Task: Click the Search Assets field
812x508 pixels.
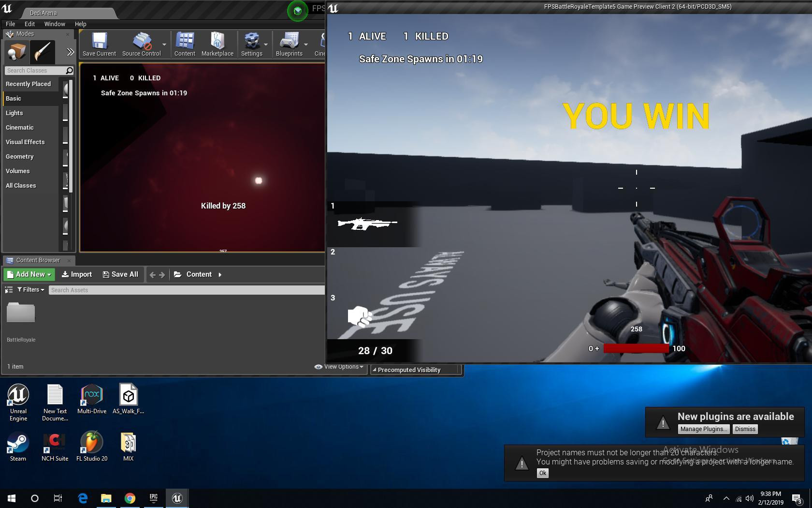Action: coord(186,290)
